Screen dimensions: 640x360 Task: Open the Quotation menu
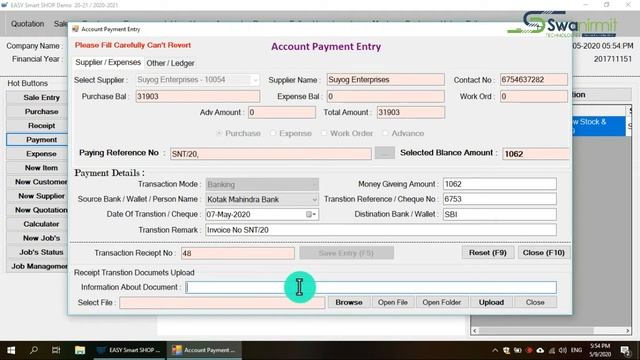[x=27, y=24]
